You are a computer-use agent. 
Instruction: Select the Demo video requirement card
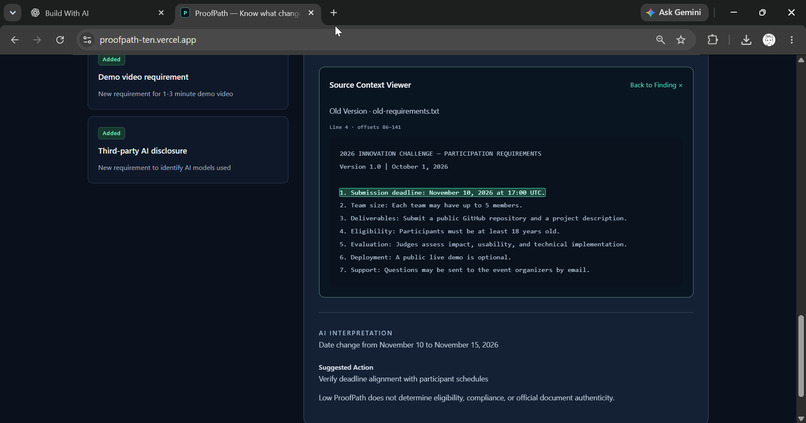click(x=188, y=81)
